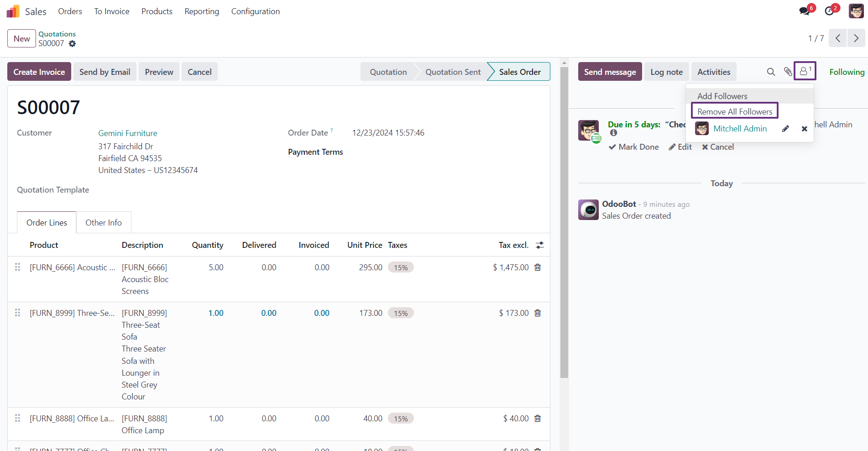Screen dimensions: 868x451
Task: Open the user avatar menu
Action: [856, 11]
